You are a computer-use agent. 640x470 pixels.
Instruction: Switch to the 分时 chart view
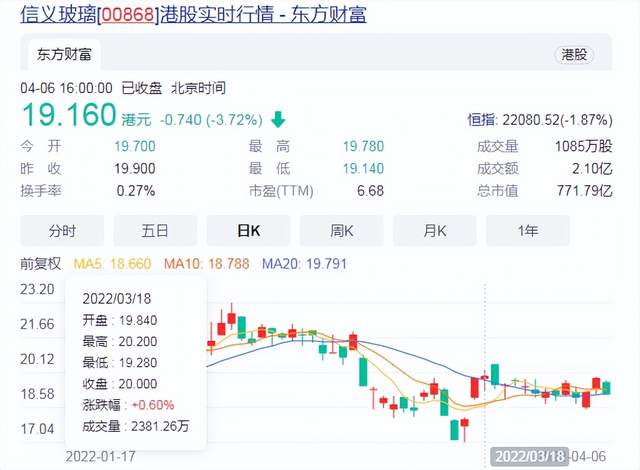pyautogui.click(x=61, y=231)
